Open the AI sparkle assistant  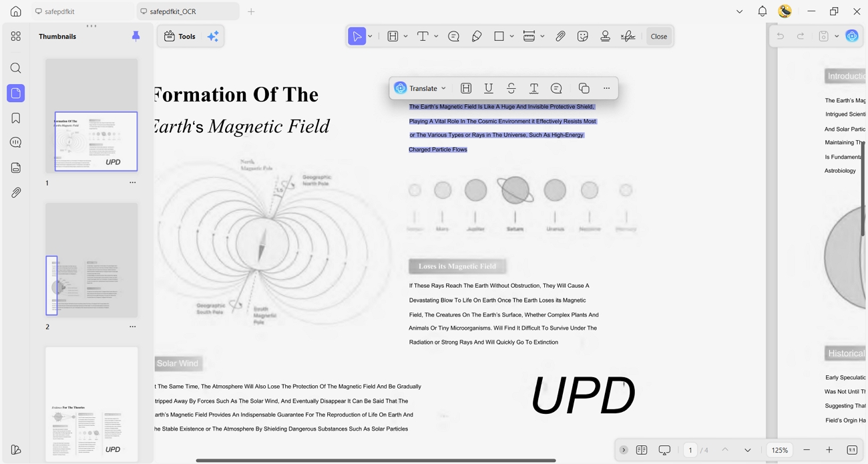(x=213, y=37)
